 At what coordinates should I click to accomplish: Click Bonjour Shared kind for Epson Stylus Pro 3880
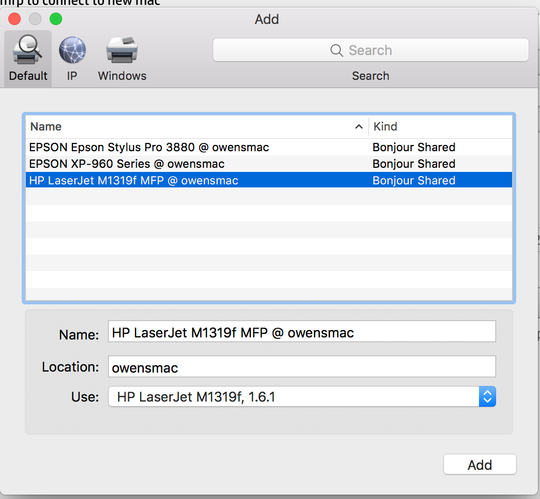pyautogui.click(x=414, y=147)
